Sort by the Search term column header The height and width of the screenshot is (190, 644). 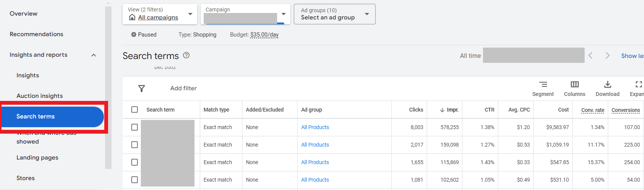click(x=160, y=110)
